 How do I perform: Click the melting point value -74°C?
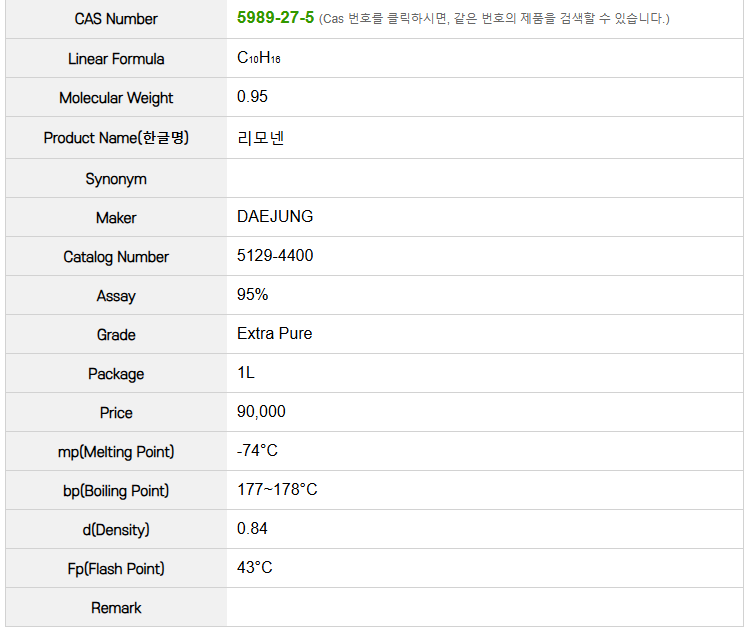click(257, 451)
